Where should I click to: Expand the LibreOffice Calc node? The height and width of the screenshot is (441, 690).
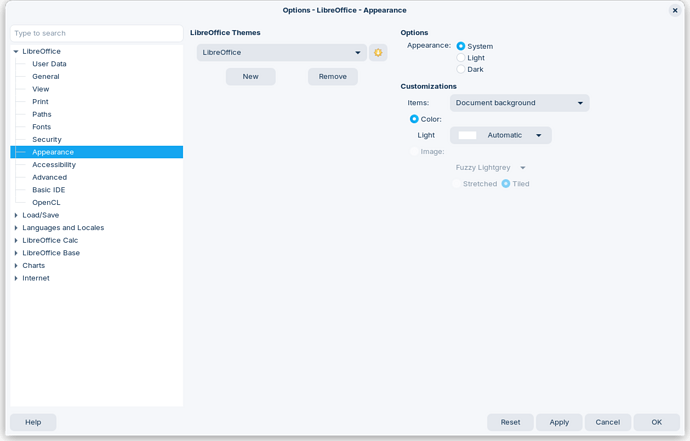pos(16,240)
